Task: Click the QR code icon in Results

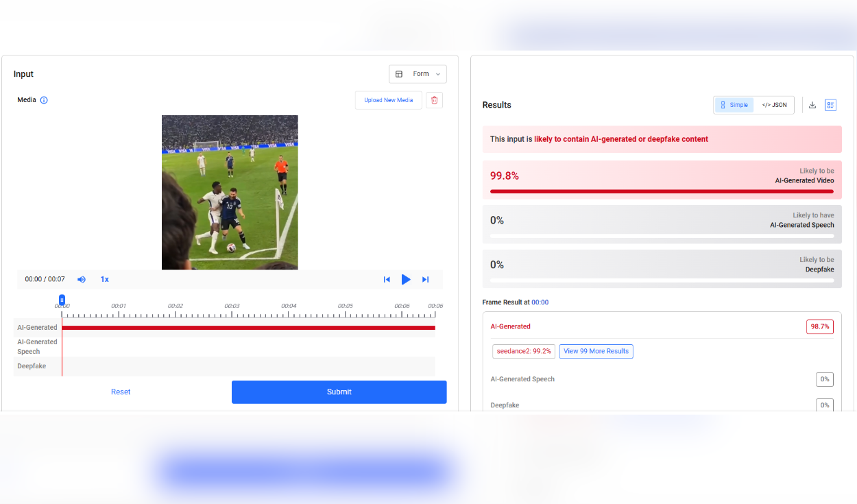Action: pyautogui.click(x=830, y=105)
